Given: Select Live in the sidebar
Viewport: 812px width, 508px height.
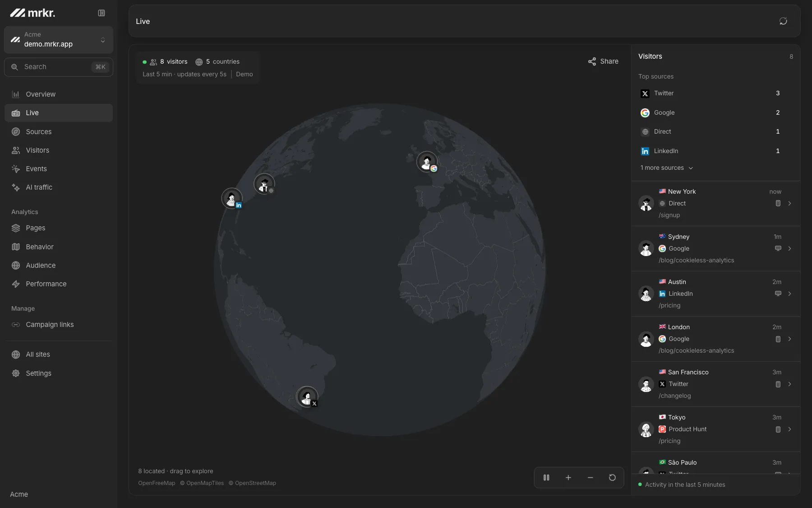Looking at the screenshot, I should pos(59,113).
